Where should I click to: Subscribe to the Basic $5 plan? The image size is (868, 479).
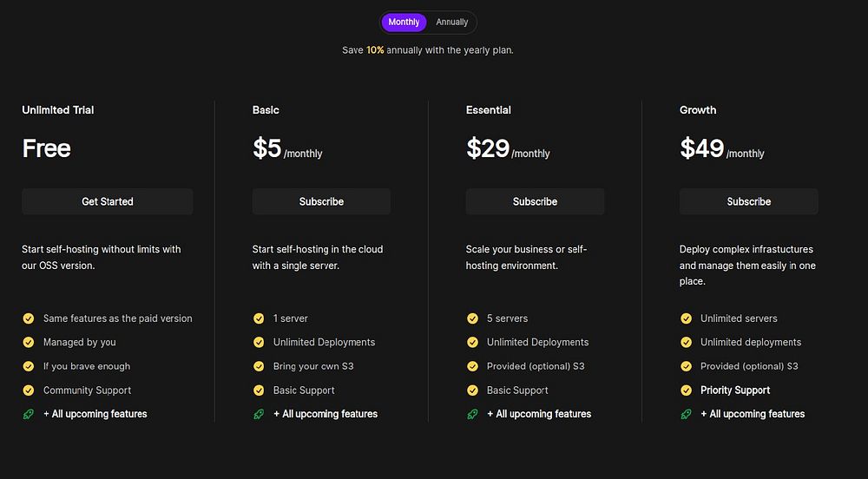pyautogui.click(x=321, y=201)
